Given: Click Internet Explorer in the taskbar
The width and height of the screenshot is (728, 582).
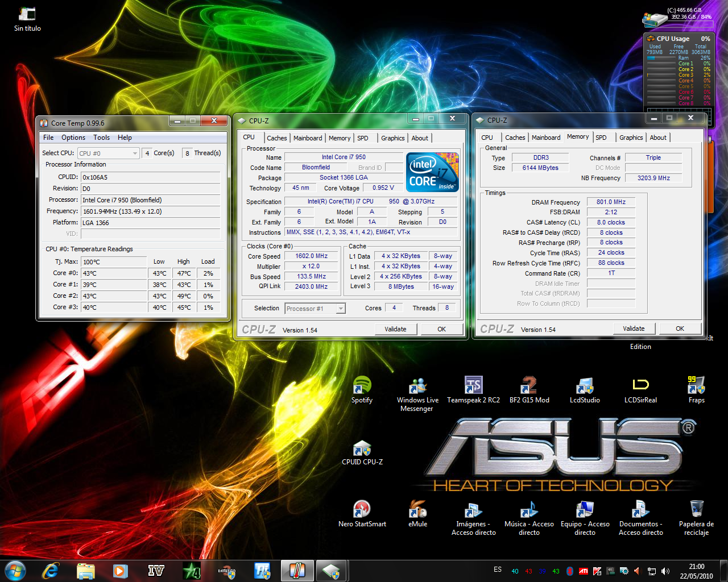Looking at the screenshot, I should [x=50, y=570].
